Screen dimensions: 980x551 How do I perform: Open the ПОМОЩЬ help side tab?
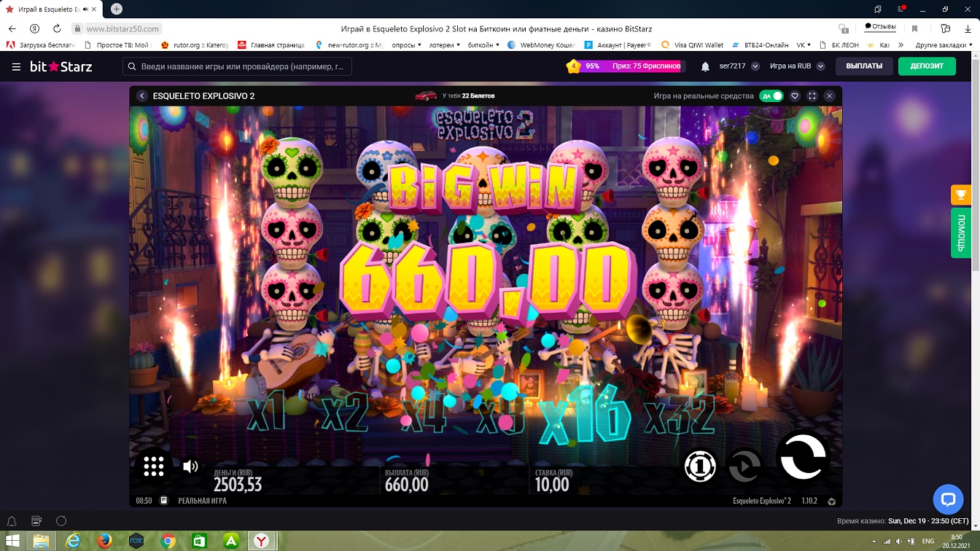960,233
